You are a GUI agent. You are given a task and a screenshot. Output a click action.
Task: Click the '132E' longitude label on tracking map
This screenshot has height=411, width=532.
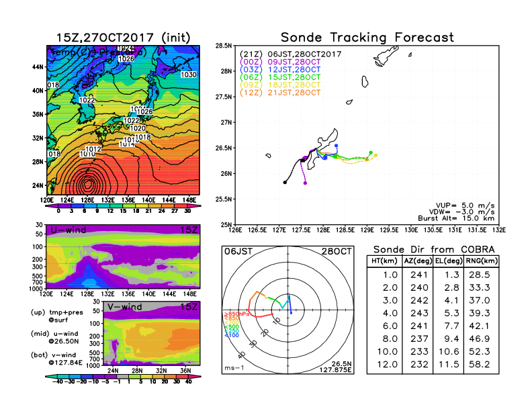[499, 230]
